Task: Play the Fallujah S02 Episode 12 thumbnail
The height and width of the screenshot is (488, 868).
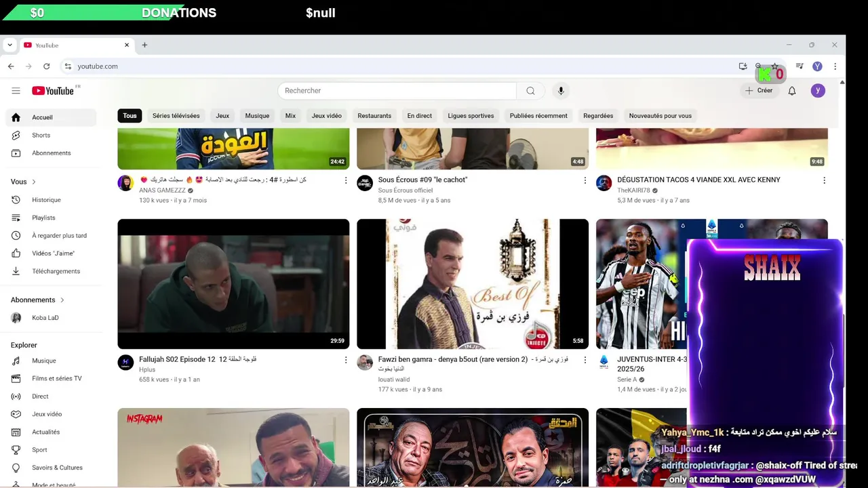Action: coord(233,284)
